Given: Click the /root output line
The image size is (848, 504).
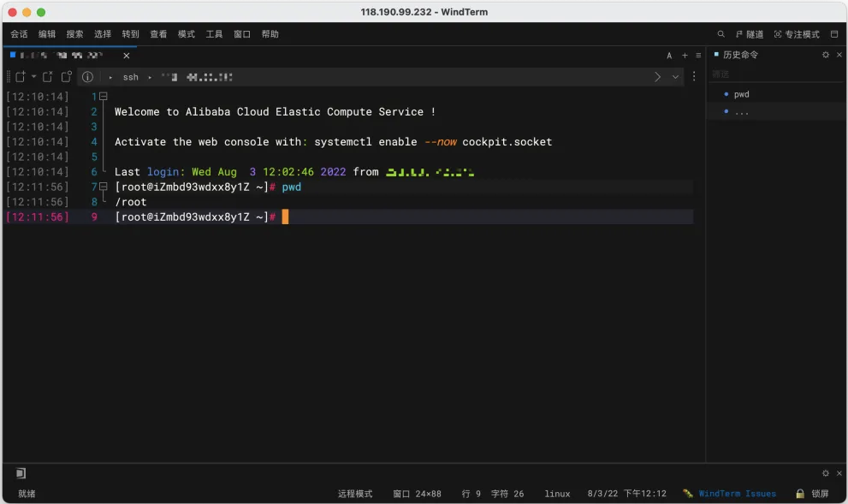Looking at the screenshot, I should tap(130, 202).
